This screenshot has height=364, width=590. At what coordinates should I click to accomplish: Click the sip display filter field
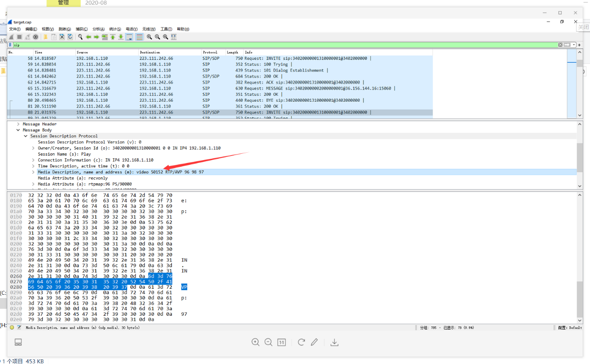click(x=285, y=45)
